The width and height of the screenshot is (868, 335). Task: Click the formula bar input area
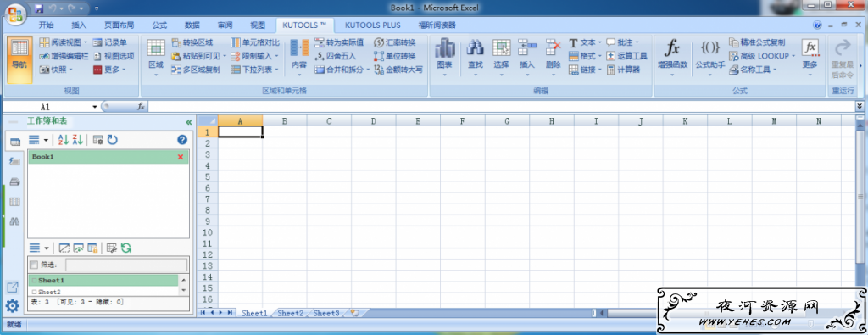coord(501,106)
